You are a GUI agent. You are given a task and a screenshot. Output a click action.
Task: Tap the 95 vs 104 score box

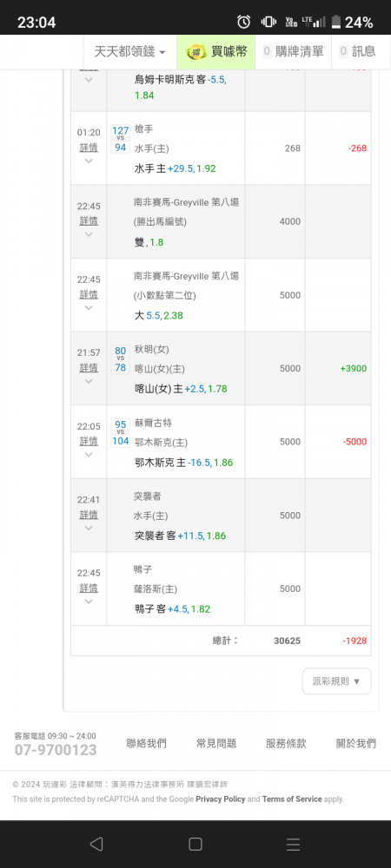120,433
